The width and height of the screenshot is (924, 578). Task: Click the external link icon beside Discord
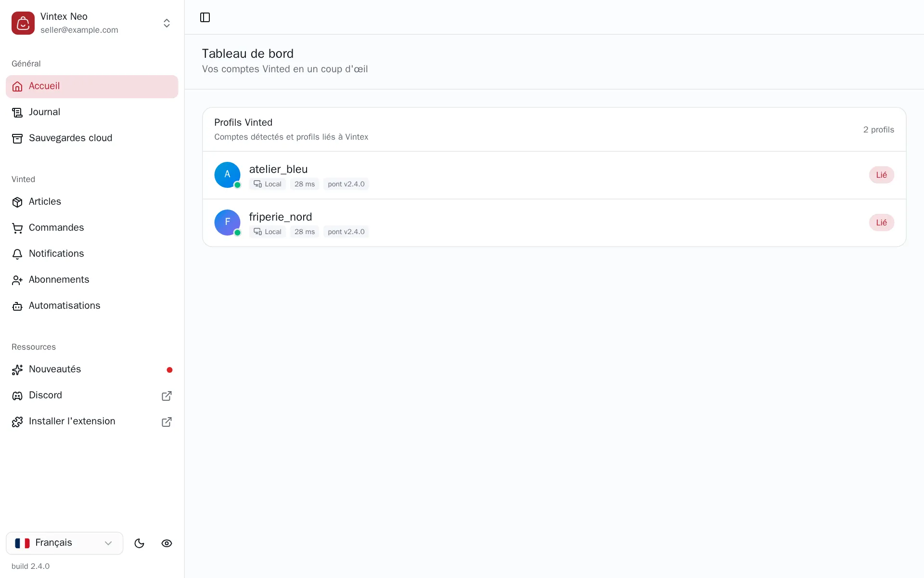167,396
